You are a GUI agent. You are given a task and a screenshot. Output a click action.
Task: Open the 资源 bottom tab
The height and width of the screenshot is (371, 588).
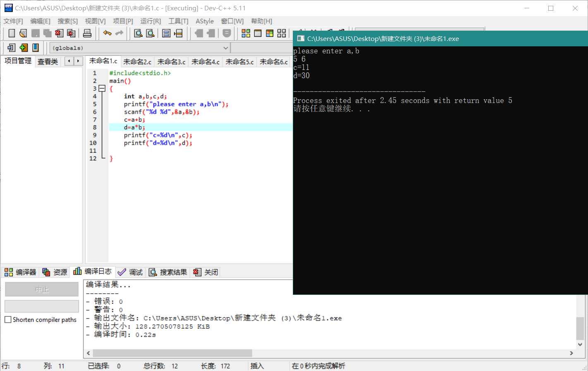(55, 272)
